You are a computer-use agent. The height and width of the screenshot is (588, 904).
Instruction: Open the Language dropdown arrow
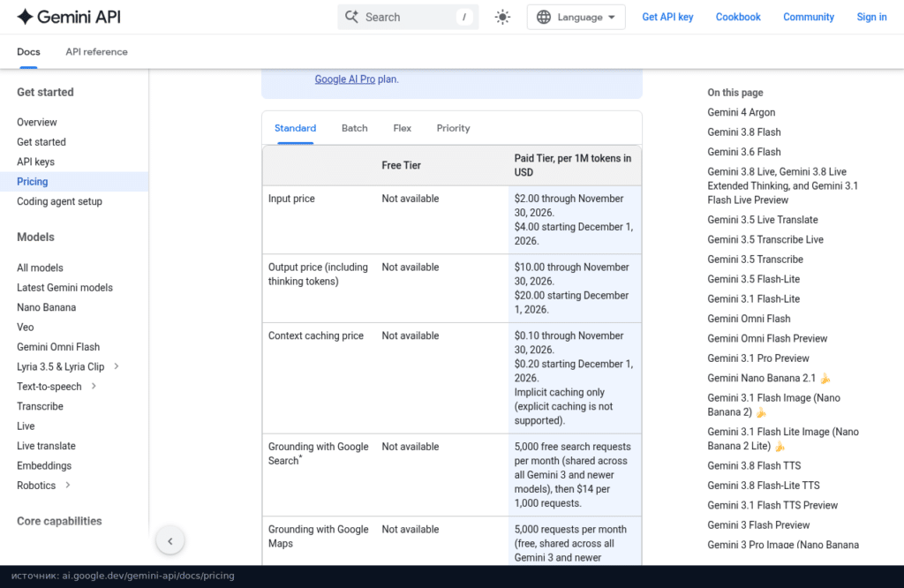tap(612, 18)
